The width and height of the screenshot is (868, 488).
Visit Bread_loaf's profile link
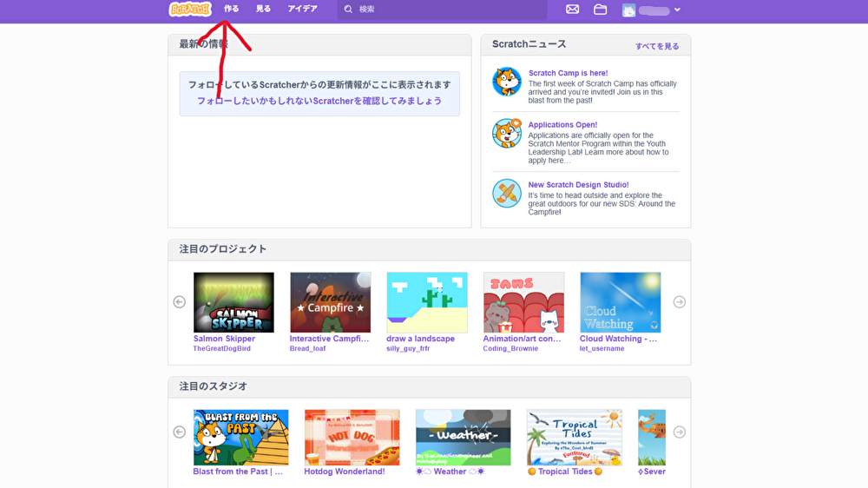click(x=307, y=348)
